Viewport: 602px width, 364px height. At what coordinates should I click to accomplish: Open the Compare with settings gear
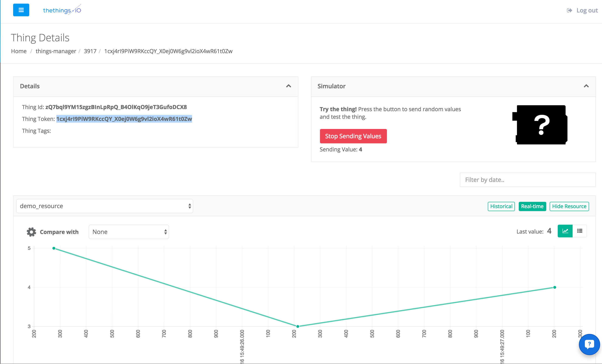[31, 232]
